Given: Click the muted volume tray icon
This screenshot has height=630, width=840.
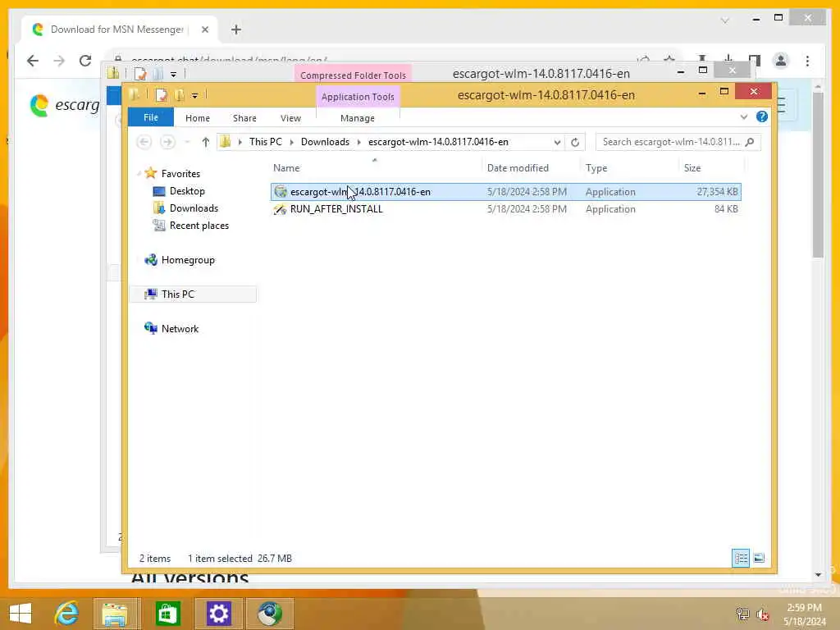Looking at the screenshot, I should [x=763, y=614].
